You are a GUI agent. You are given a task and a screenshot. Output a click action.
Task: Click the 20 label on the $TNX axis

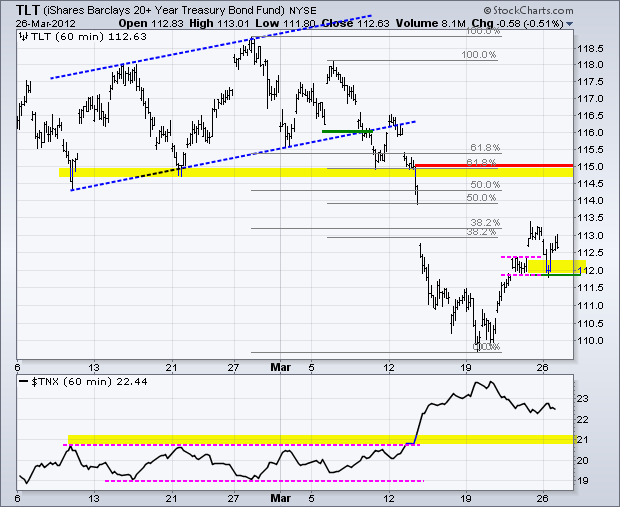[x=582, y=460]
